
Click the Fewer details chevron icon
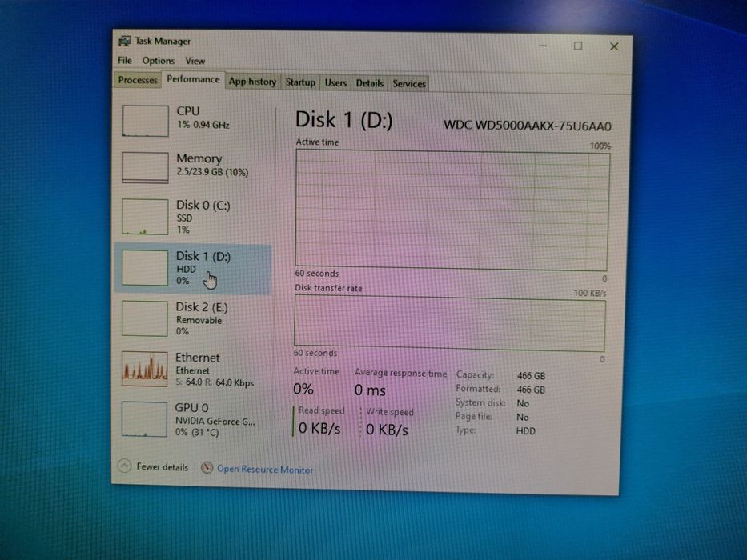[124, 466]
